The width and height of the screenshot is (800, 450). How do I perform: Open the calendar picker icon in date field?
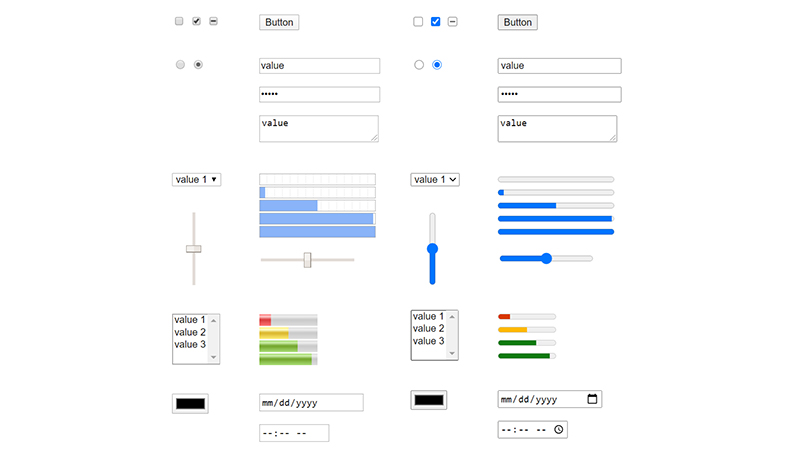[592, 399]
